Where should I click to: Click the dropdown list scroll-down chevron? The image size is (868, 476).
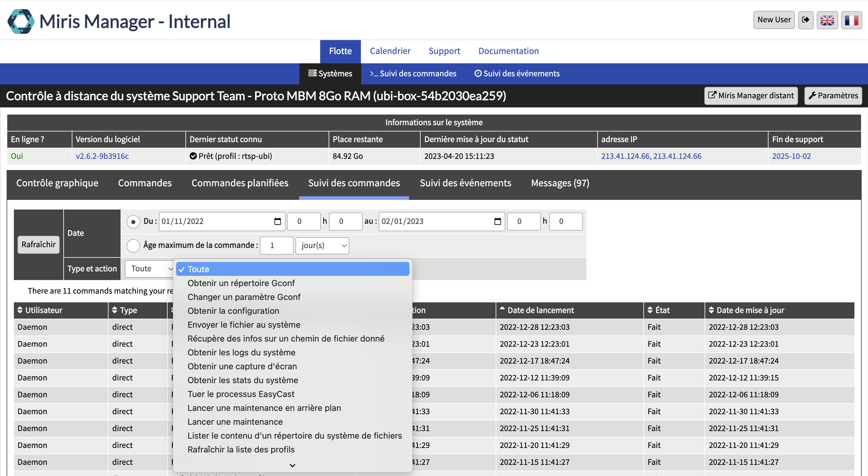tap(292, 465)
